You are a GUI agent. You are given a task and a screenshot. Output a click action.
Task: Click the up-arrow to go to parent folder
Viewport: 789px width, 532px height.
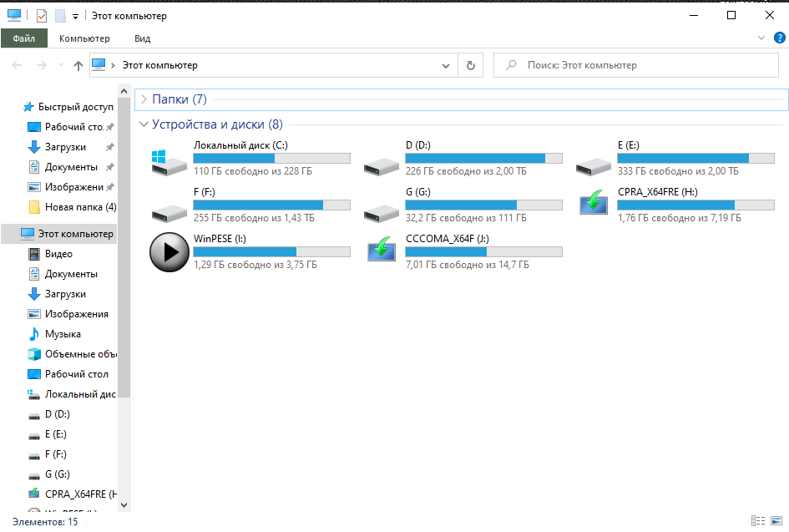(x=78, y=65)
